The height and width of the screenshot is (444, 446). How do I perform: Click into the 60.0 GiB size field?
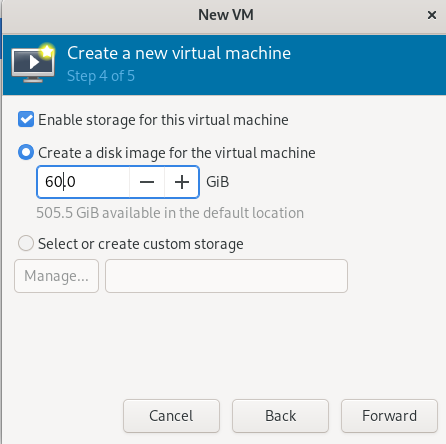tap(83, 182)
